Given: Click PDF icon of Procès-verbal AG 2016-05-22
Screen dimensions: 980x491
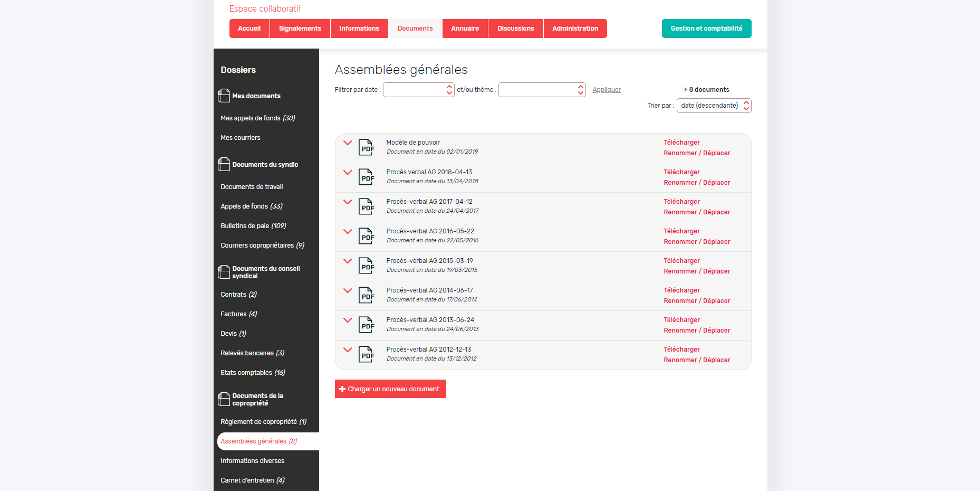Looking at the screenshot, I should 367,236.
